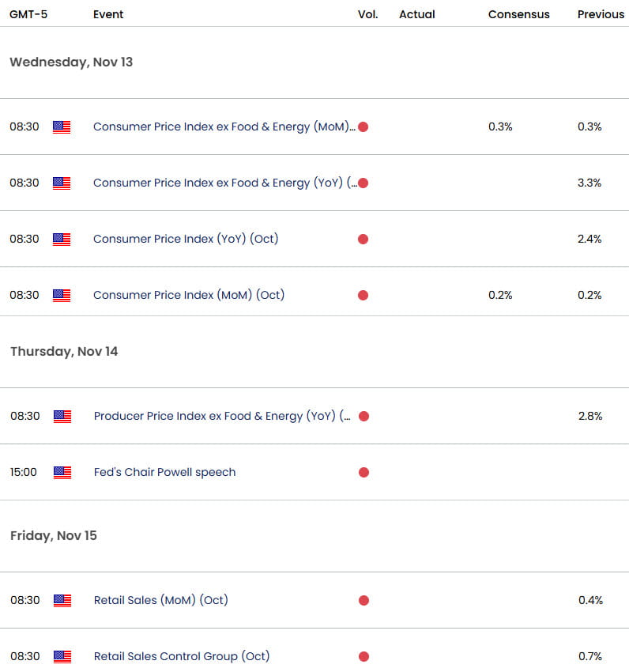Image resolution: width=629 pixels, height=672 pixels.
Task: Open the Retail Sales (MoM) (Oct) event details
Action: point(160,600)
